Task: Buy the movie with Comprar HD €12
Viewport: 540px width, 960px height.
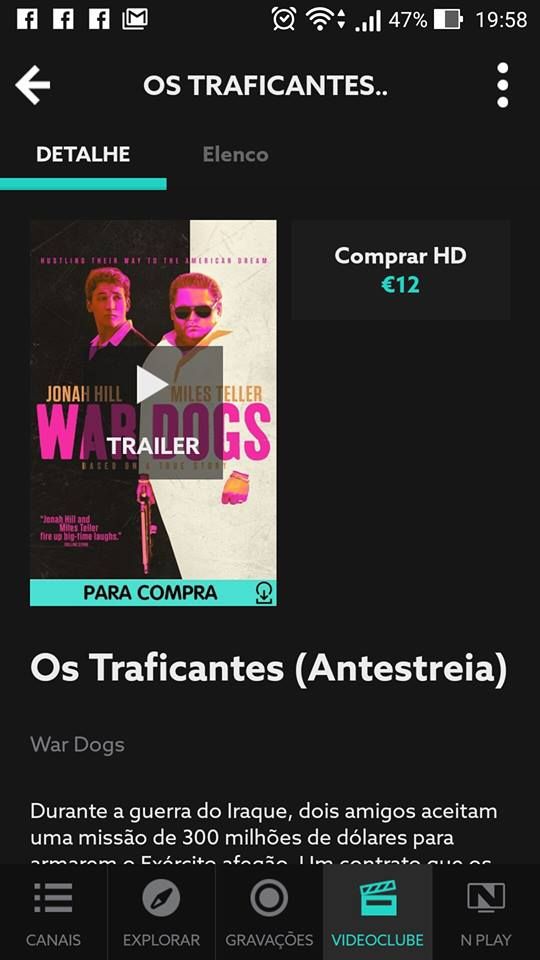Action: tap(400, 270)
